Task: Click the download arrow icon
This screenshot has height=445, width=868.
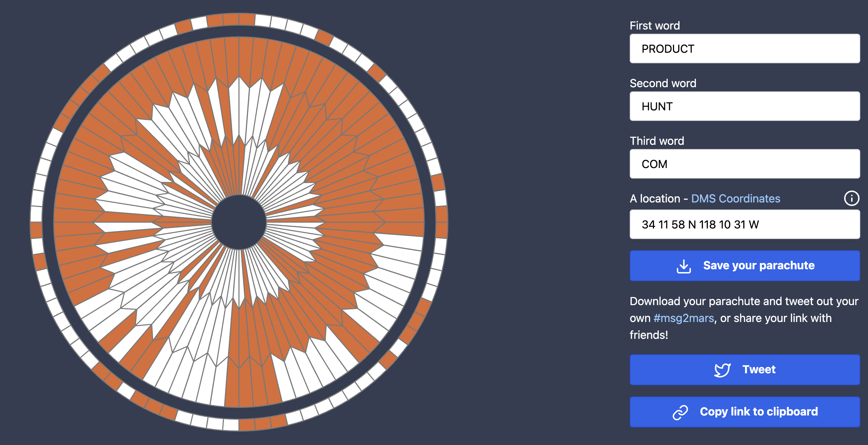Action: 684,266
